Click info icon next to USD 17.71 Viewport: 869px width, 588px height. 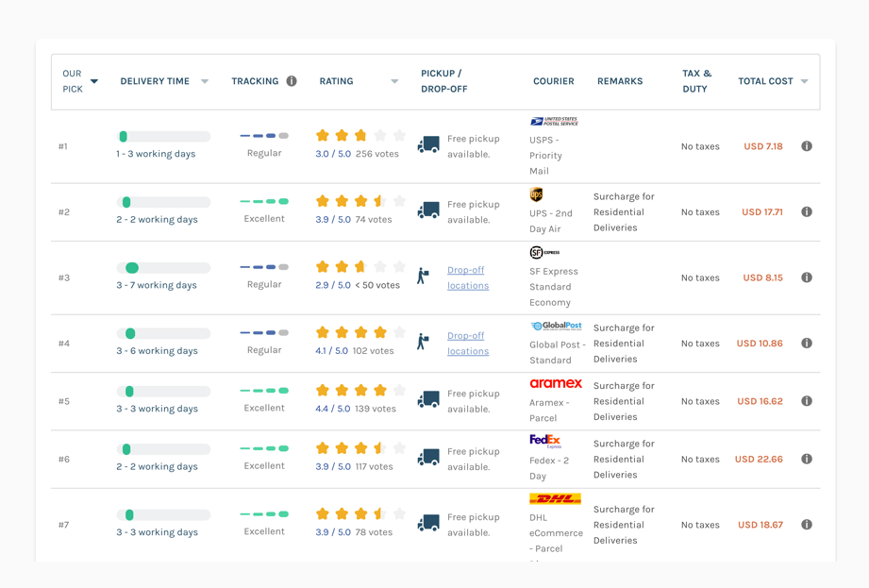pyautogui.click(x=807, y=212)
